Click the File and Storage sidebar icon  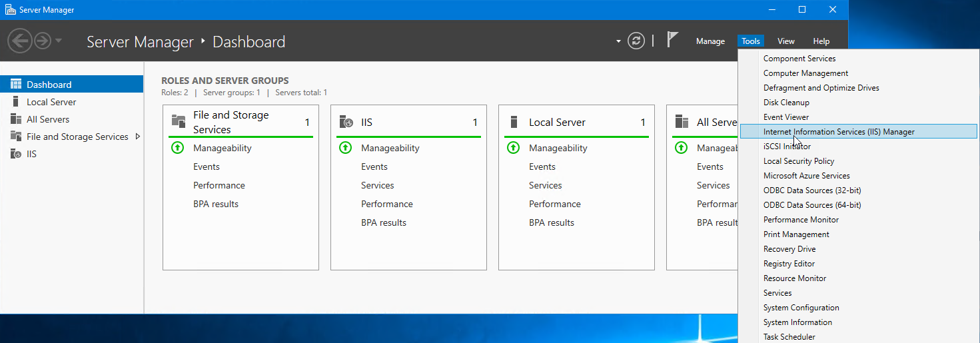[x=16, y=137]
